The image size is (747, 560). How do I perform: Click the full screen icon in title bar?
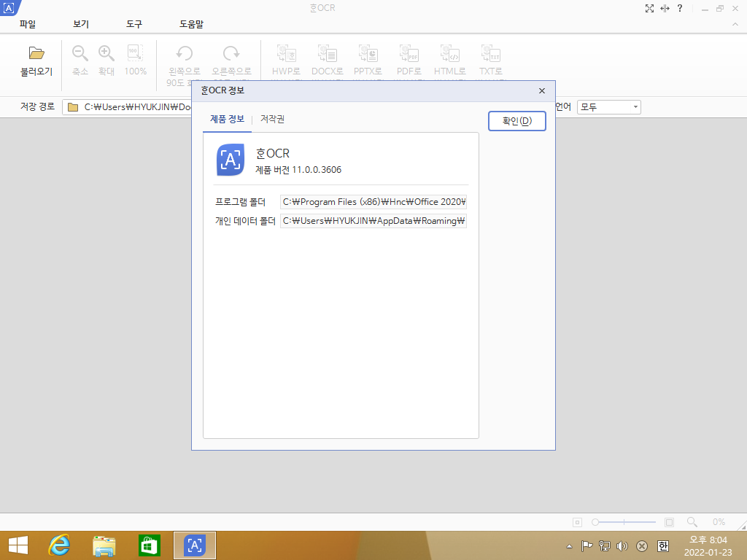pyautogui.click(x=649, y=8)
